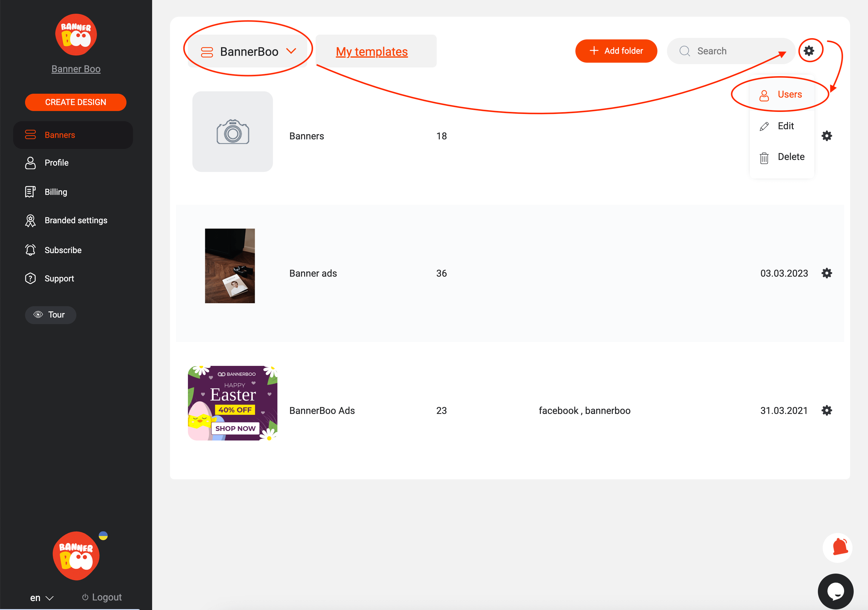Expand the en language selector
Screen dimensions: 868x610
(41, 598)
